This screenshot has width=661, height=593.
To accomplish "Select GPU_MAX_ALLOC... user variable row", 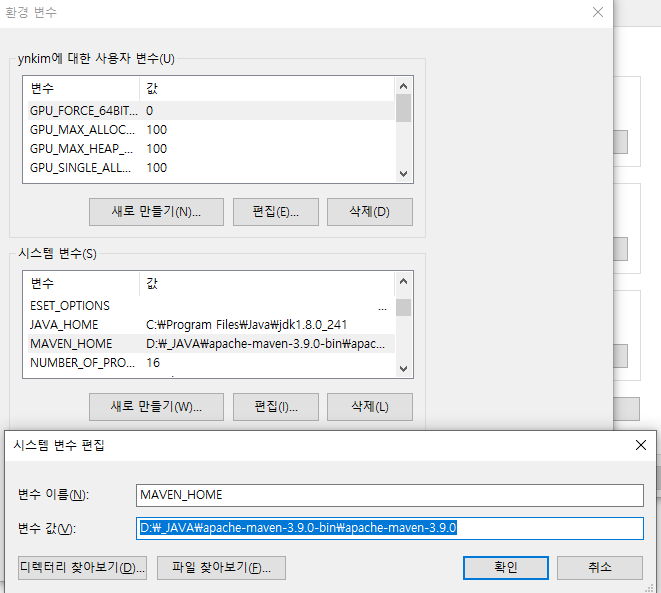I will tap(211, 130).
